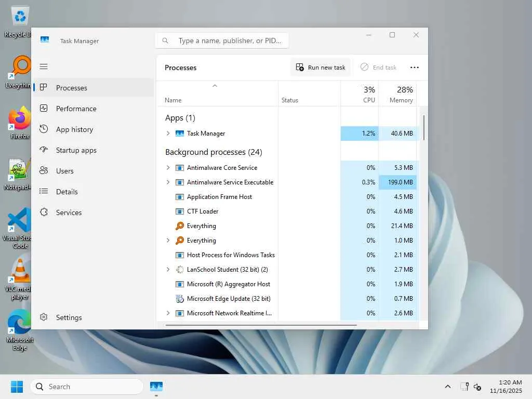Click the End task button
This screenshot has height=399, width=532.
(x=378, y=67)
